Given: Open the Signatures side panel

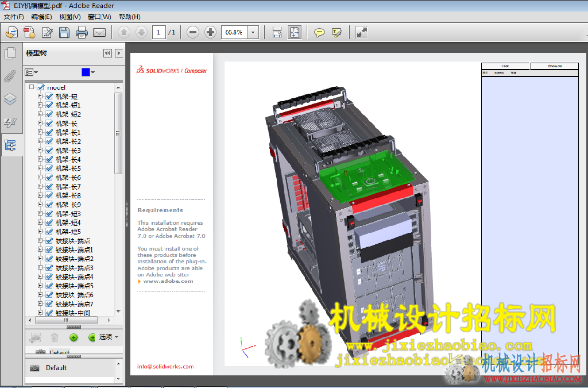Looking at the screenshot, I should click(10, 122).
